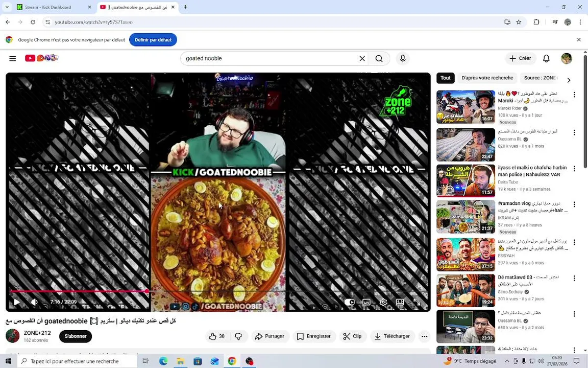Open ilyass el malki video title
The height and width of the screenshot is (368, 588).
532,171
